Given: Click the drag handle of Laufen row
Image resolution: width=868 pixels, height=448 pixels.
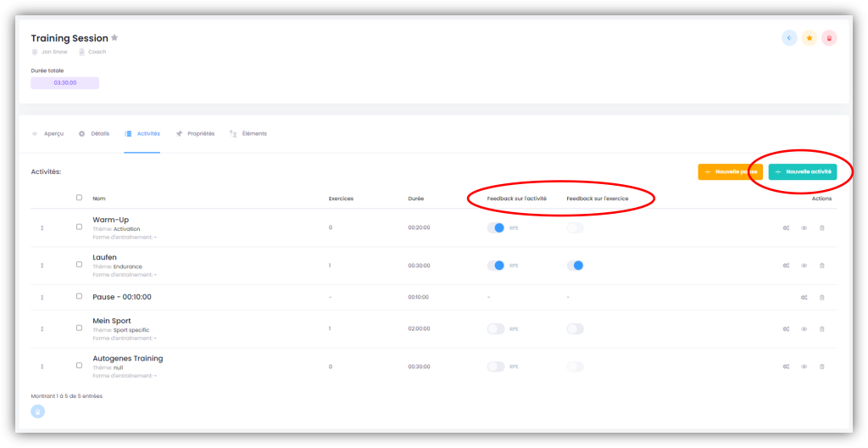Looking at the screenshot, I should pos(42,266).
